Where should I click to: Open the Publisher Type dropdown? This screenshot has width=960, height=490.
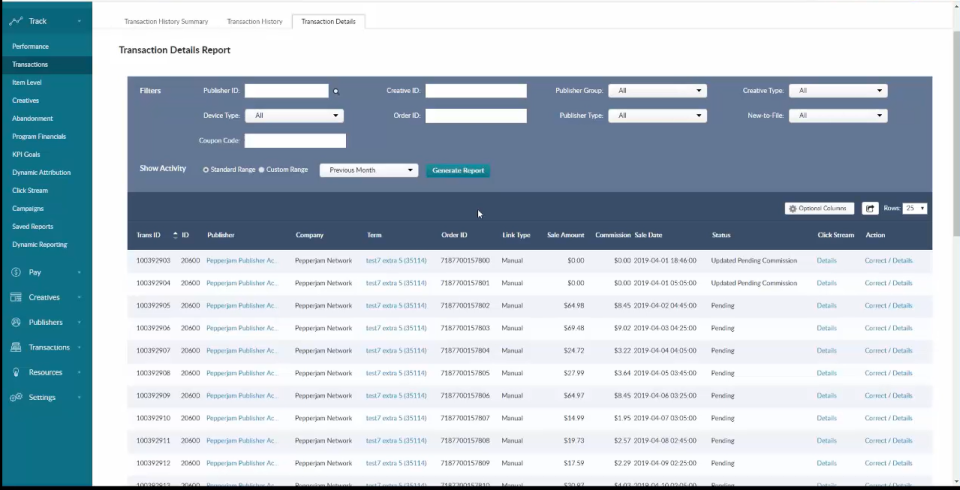[658, 115]
